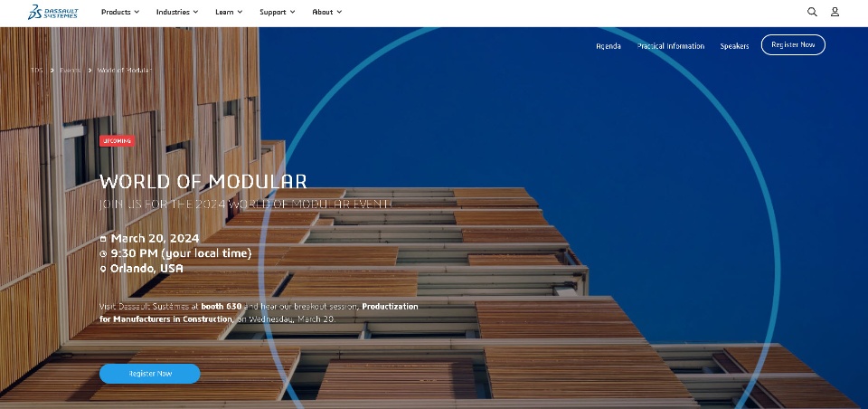Click the 9:30 PM local time text
868x409 pixels.
point(181,253)
